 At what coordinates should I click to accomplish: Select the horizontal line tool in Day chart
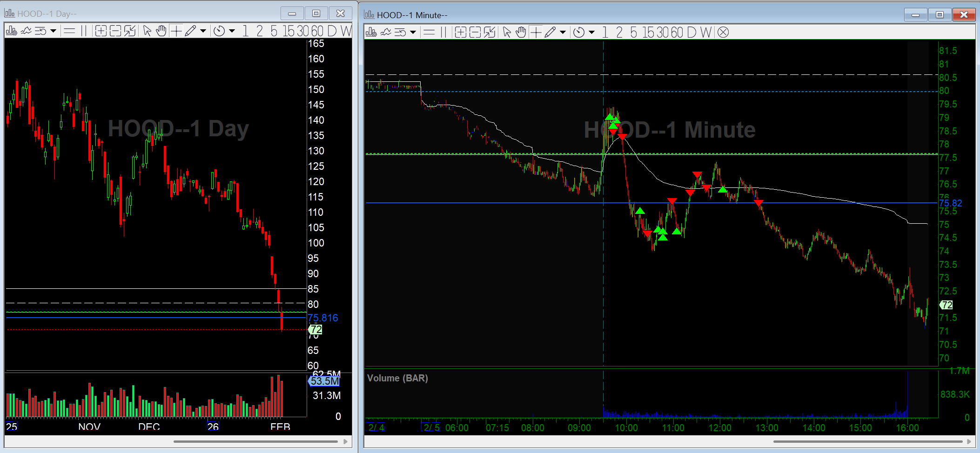point(69,31)
